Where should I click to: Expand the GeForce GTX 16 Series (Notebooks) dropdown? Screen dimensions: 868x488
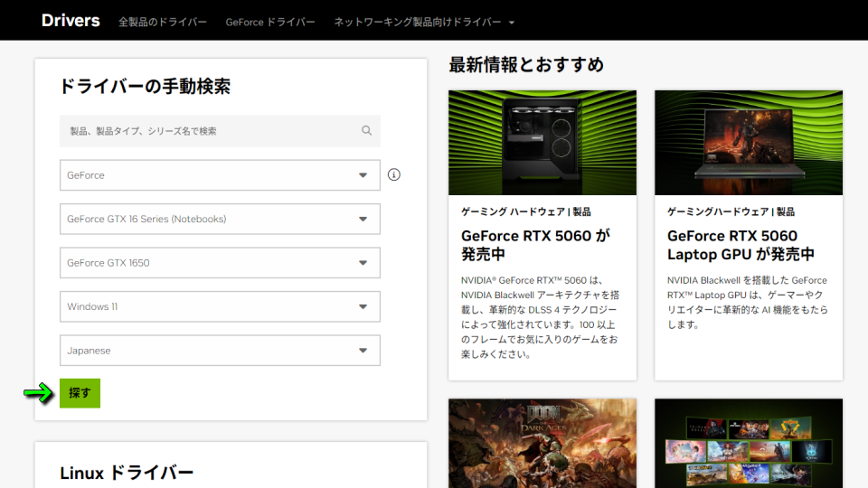click(220, 219)
